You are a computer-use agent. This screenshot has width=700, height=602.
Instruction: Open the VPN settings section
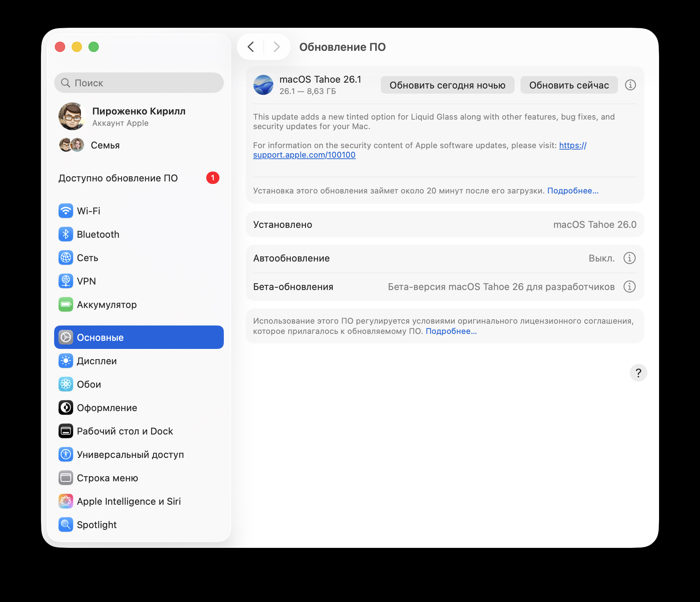(86, 281)
